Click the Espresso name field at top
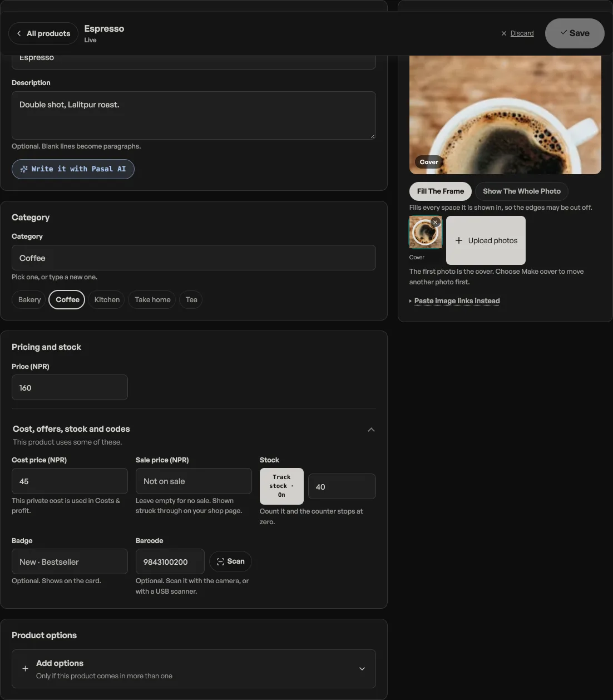 [x=194, y=61]
